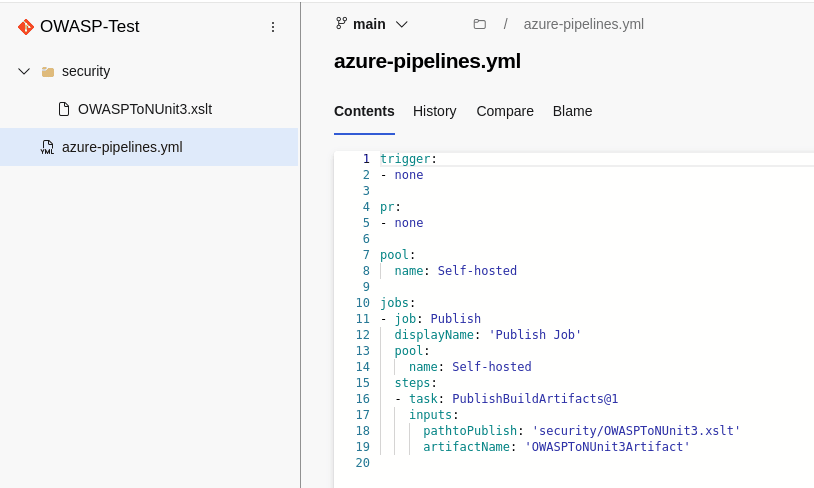This screenshot has width=814, height=488.
Task: Click line number 10 in the gutter
Action: (x=362, y=303)
